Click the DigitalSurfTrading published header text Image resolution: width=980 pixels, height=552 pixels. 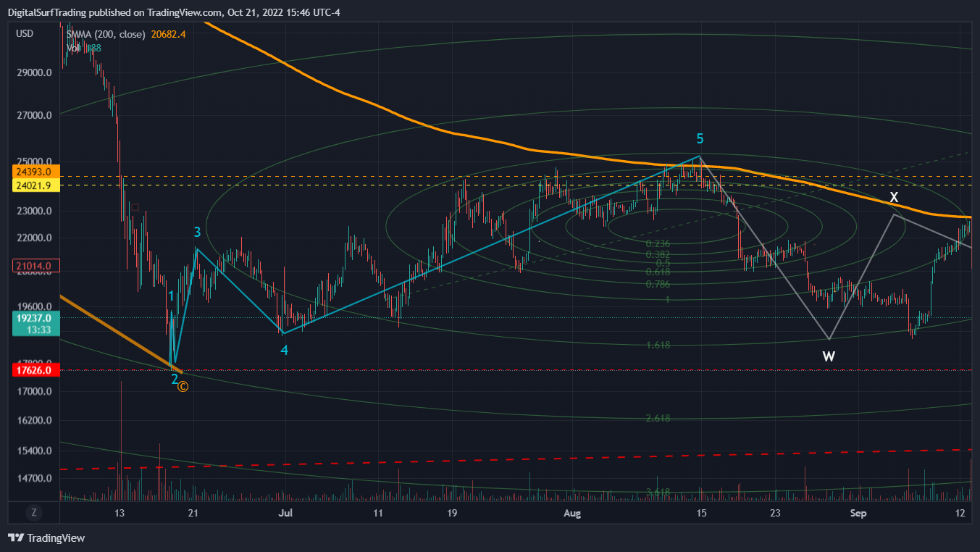(172, 12)
